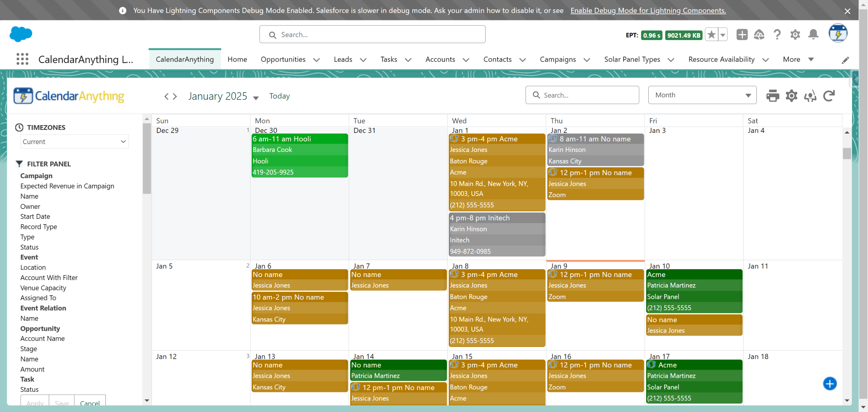The width and height of the screenshot is (868, 412).
Task: Expand the Current timezone dropdown
Action: click(x=74, y=142)
